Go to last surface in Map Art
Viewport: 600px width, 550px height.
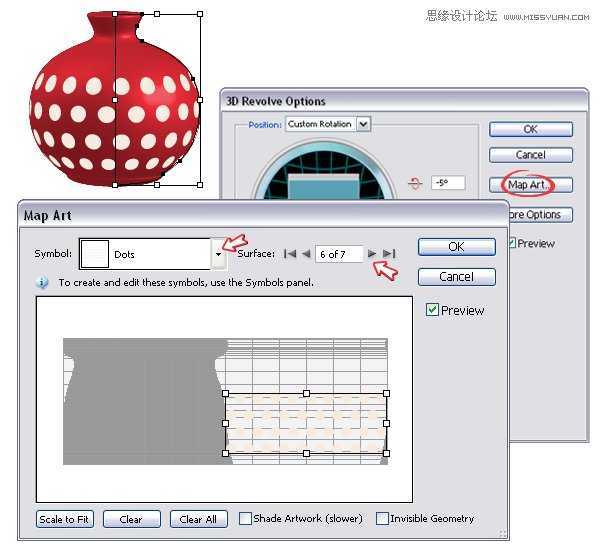(x=389, y=253)
